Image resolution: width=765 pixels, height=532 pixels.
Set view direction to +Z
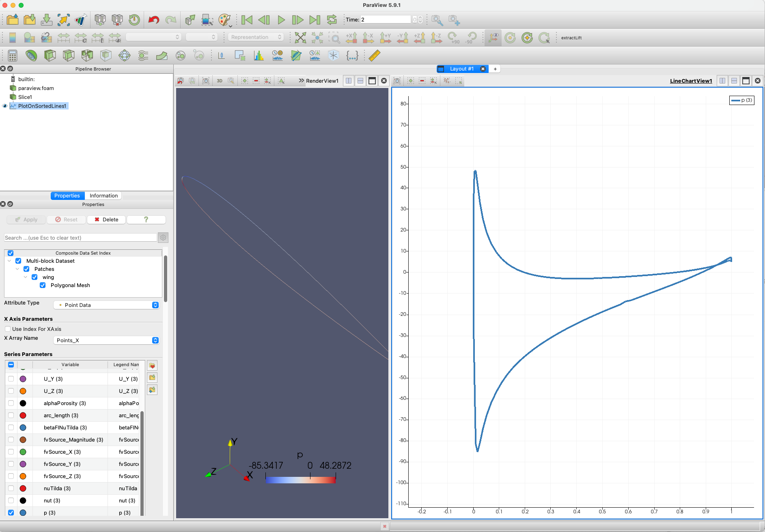click(x=420, y=37)
